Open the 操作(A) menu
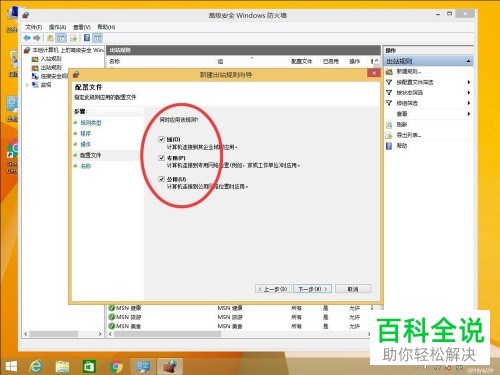500x375 pixels. pyautogui.click(x=57, y=27)
